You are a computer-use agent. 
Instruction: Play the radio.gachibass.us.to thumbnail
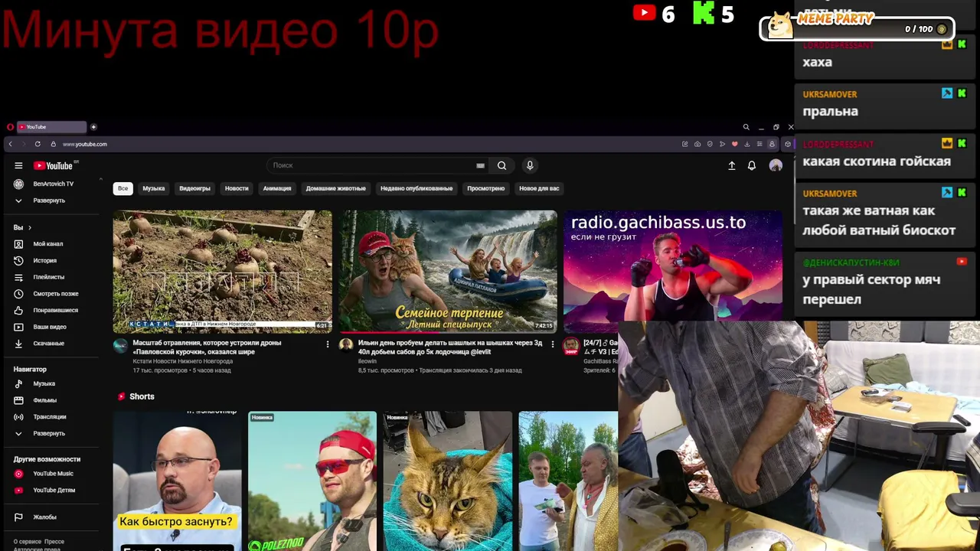tap(673, 266)
